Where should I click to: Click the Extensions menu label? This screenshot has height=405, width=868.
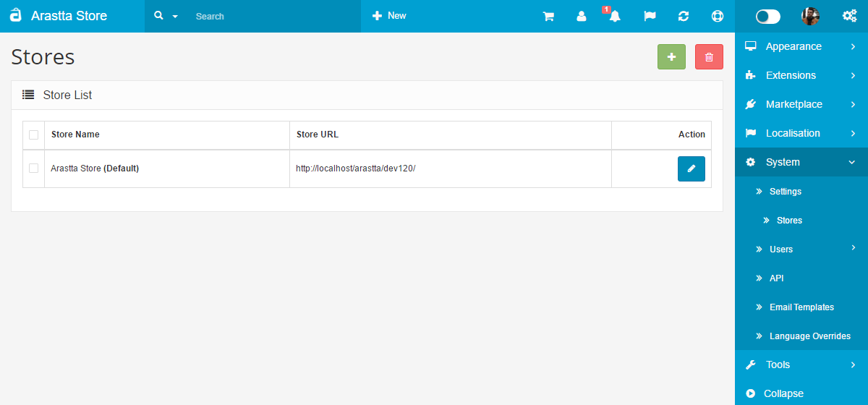[x=791, y=75]
